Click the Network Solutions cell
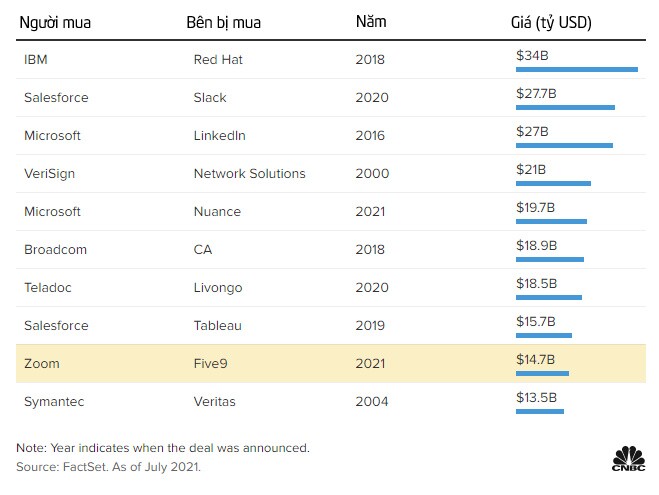 tap(249, 174)
